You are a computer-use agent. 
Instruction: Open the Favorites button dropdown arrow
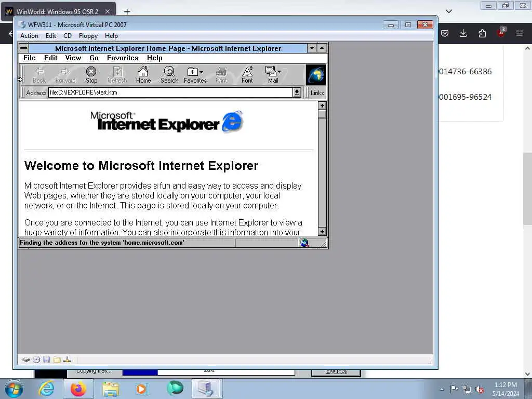202,72
